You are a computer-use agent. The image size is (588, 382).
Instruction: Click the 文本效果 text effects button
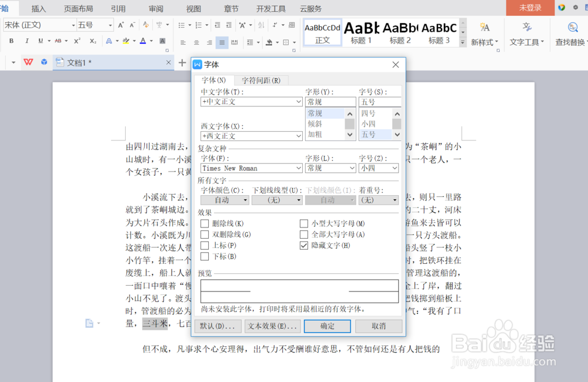272,326
